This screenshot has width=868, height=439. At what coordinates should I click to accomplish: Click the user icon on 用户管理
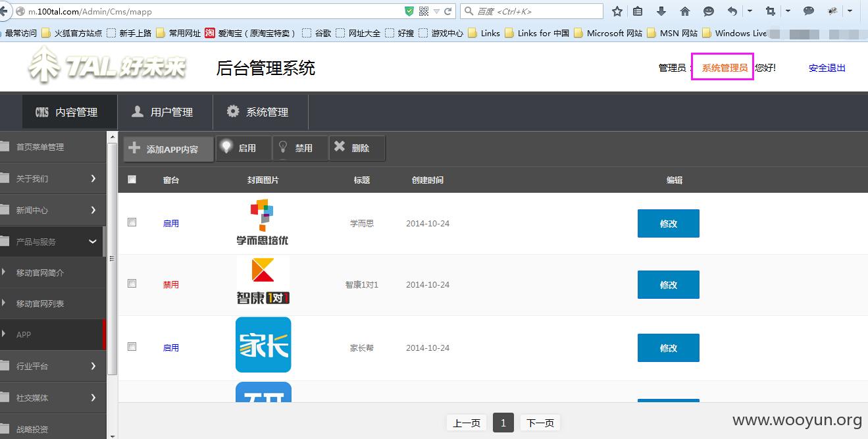138,111
